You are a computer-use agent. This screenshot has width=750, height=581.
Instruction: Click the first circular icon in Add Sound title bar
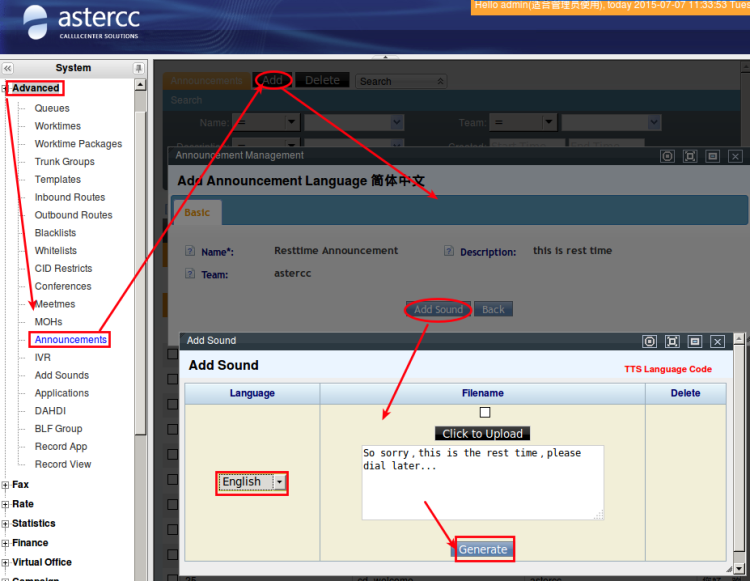[x=649, y=341]
